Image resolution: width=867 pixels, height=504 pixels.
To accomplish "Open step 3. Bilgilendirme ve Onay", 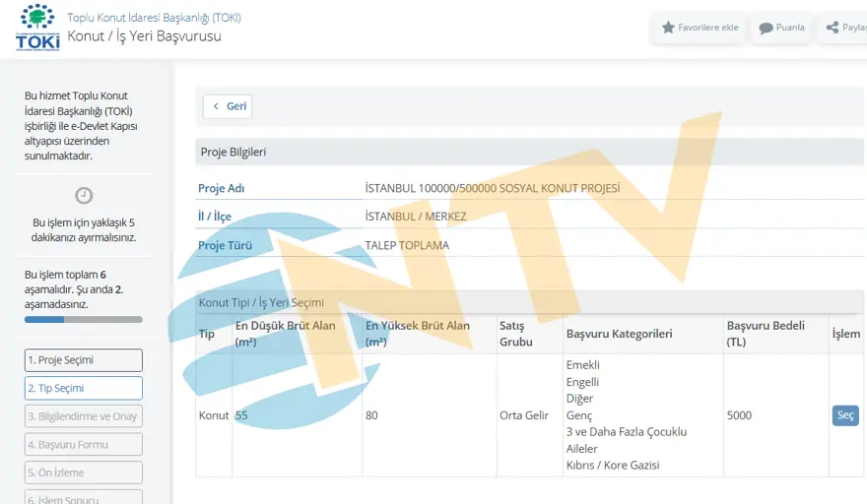I will click(84, 416).
